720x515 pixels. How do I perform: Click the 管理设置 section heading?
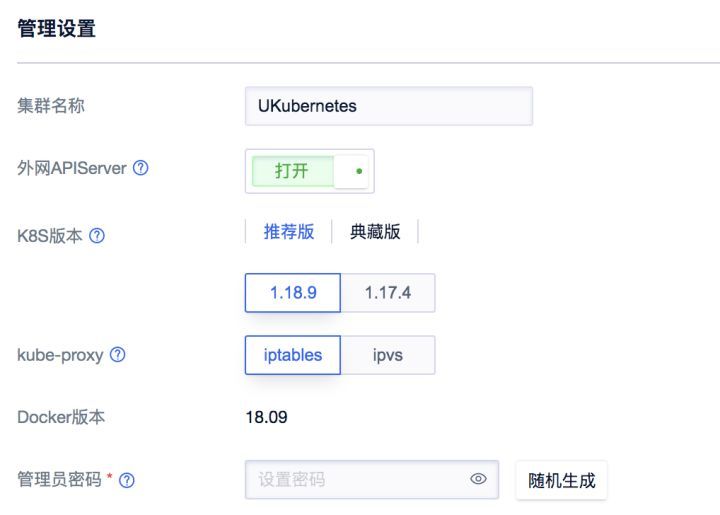pos(58,31)
